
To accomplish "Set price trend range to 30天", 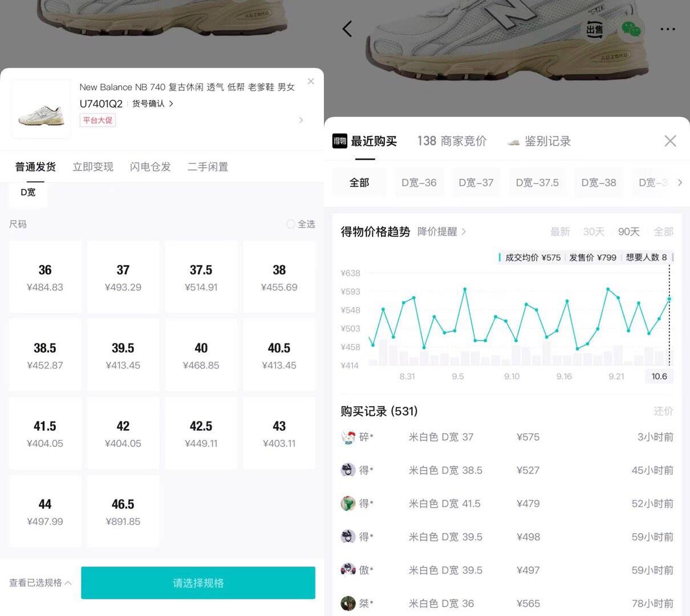I will click(x=594, y=232).
